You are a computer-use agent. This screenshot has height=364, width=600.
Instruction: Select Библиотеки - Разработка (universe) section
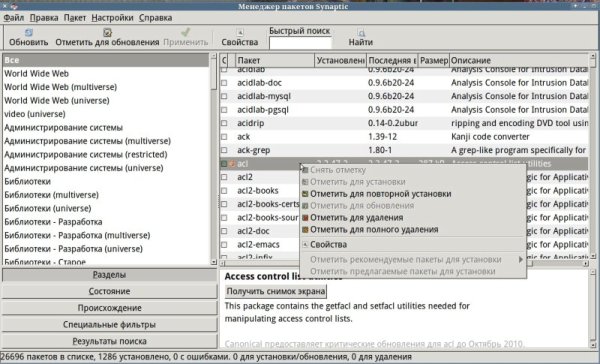pyautogui.click(x=106, y=249)
